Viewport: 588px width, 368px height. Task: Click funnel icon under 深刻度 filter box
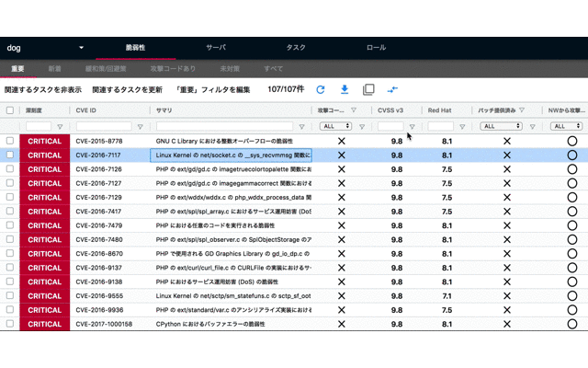point(60,127)
